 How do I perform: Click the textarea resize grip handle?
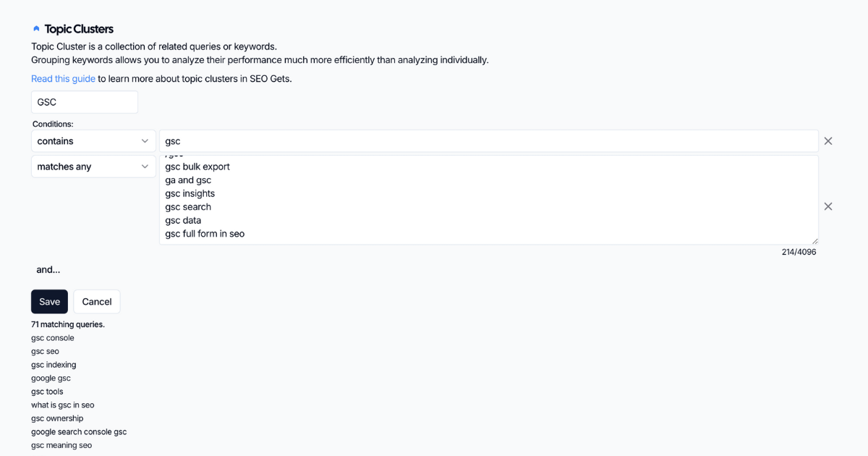(814, 240)
